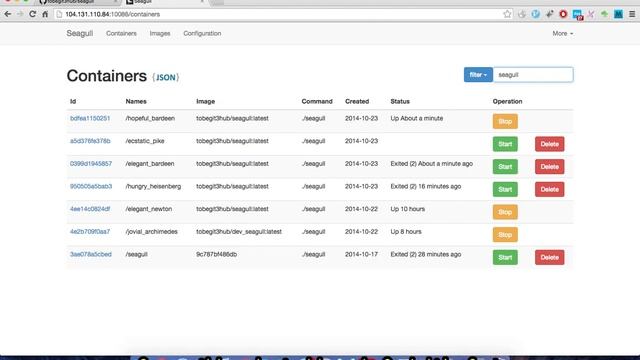Open container 4e2b709f0aa7

(90, 231)
